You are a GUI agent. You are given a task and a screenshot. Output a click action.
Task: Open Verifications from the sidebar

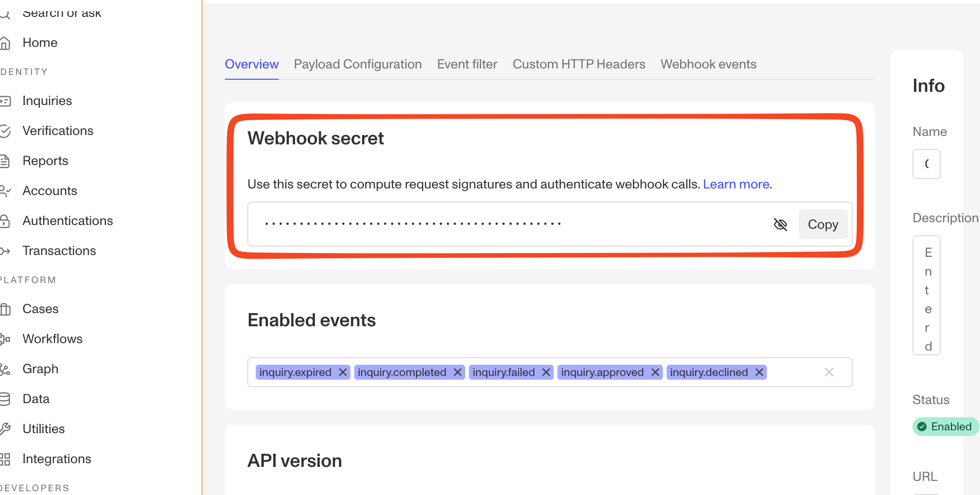pos(58,131)
